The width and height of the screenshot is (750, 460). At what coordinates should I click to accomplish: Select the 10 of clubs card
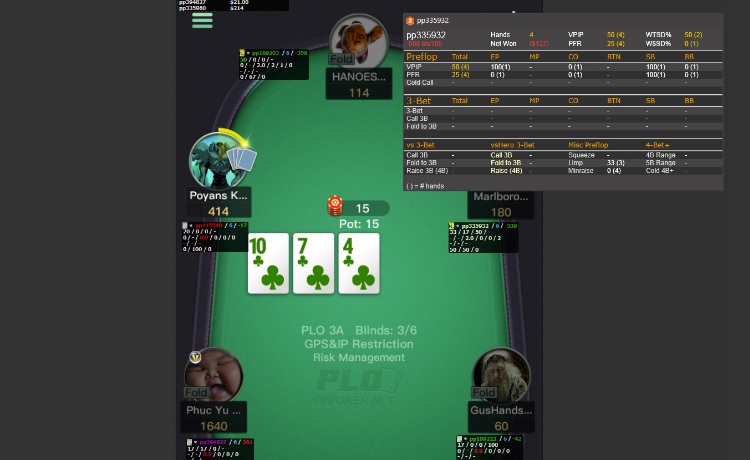tap(268, 263)
